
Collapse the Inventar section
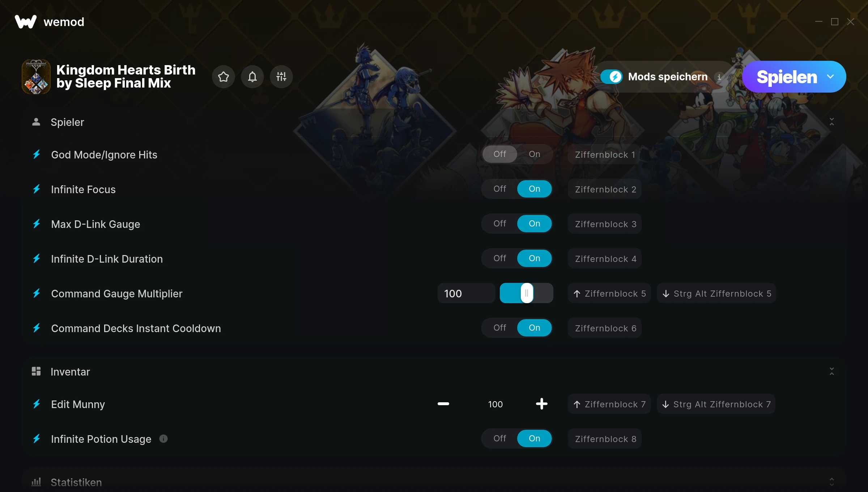(x=832, y=372)
